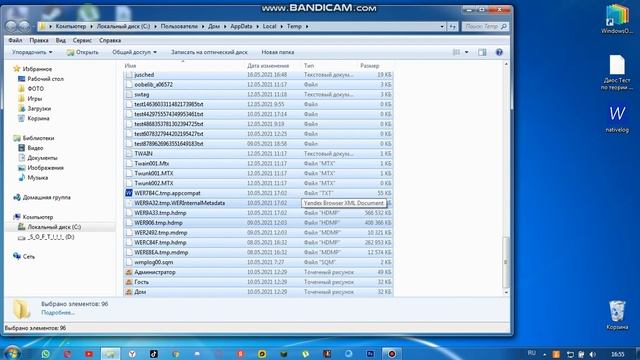Viewport: 640px width, 360px height.
Task: Click the Back navigation arrow
Action: pos(11,27)
